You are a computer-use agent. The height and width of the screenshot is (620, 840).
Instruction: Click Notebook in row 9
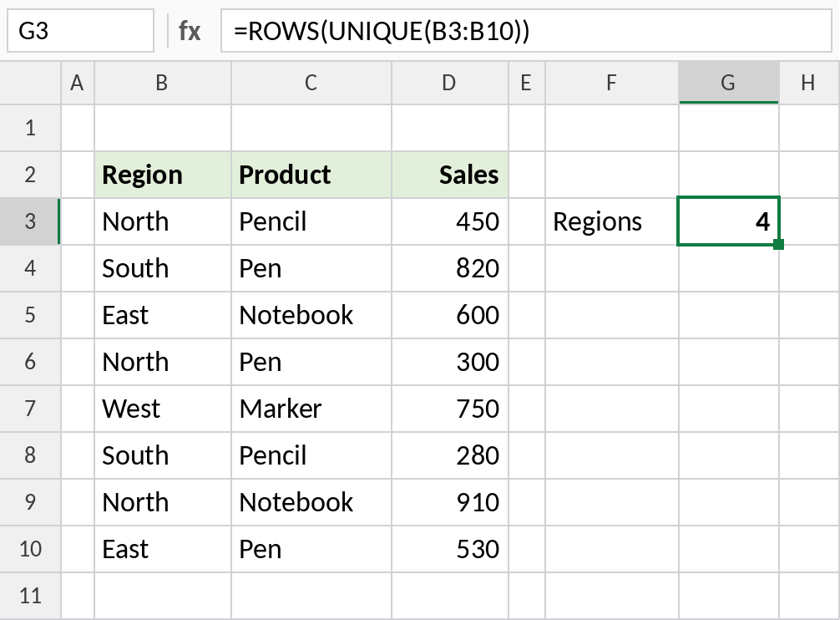pos(311,502)
